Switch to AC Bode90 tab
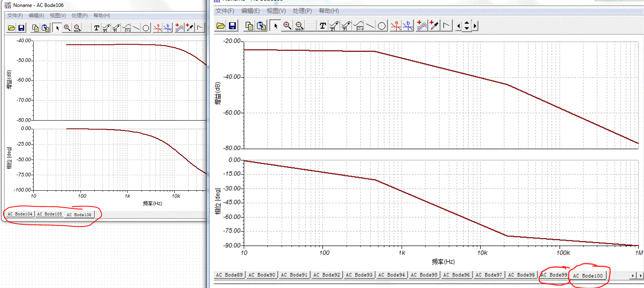The height and width of the screenshot is (288, 644). point(262,275)
